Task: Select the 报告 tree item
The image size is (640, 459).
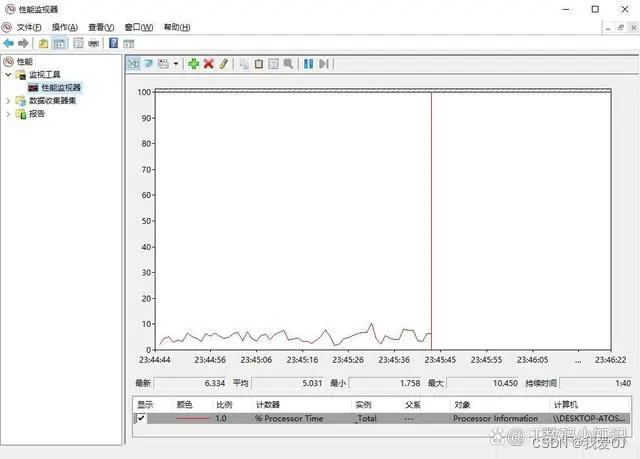Action: pyautogui.click(x=37, y=114)
